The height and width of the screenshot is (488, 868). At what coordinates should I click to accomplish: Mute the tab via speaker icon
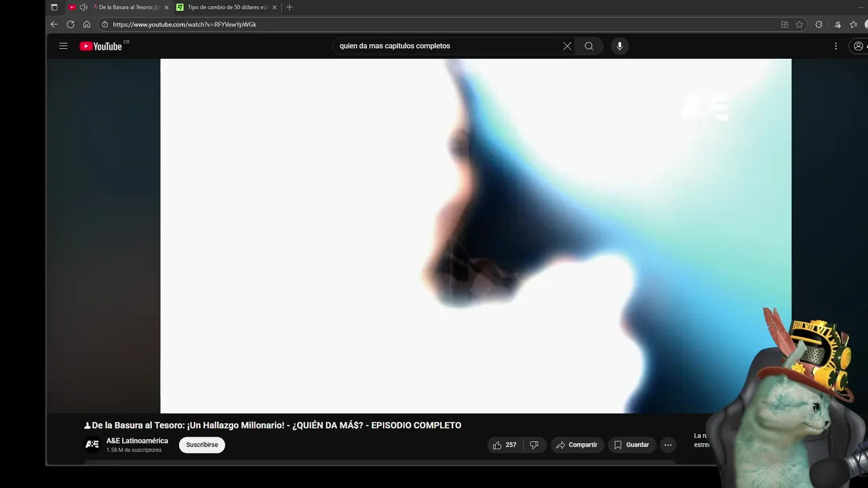pyautogui.click(x=83, y=7)
